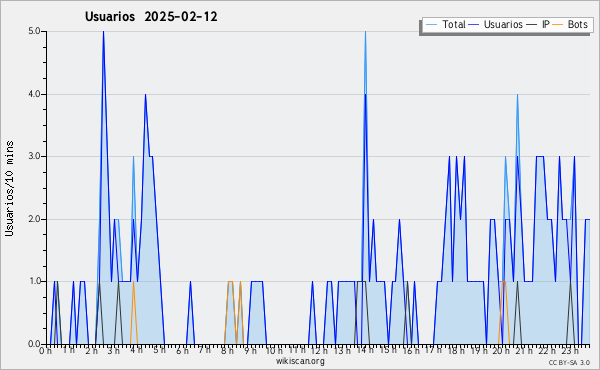Click the 4.0 y-axis tick label

point(34,94)
